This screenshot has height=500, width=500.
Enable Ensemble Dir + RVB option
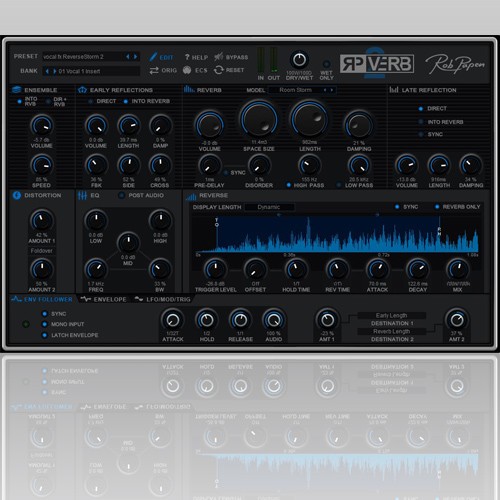coord(48,101)
